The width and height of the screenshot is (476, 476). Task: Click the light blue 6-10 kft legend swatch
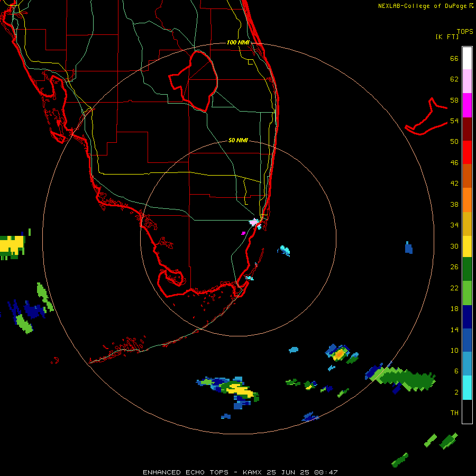(467, 364)
